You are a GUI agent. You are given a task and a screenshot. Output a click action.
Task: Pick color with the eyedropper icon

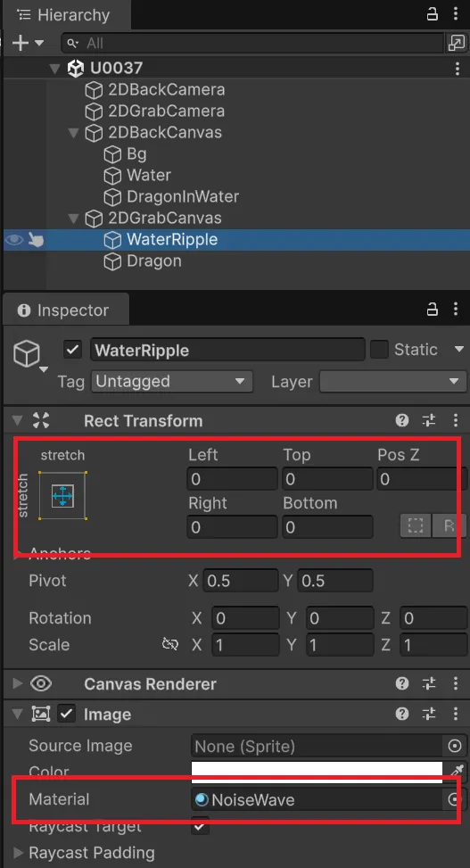457,771
